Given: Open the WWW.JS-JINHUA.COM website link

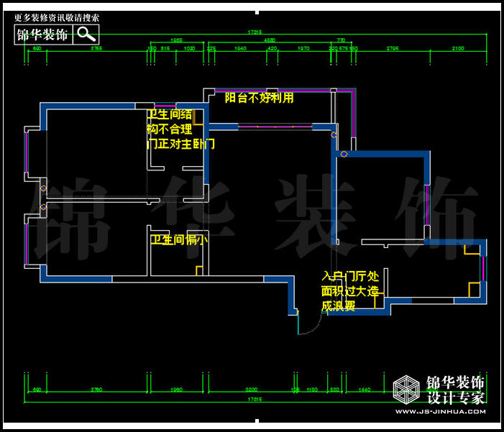Looking at the screenshot, I should 440,412.
